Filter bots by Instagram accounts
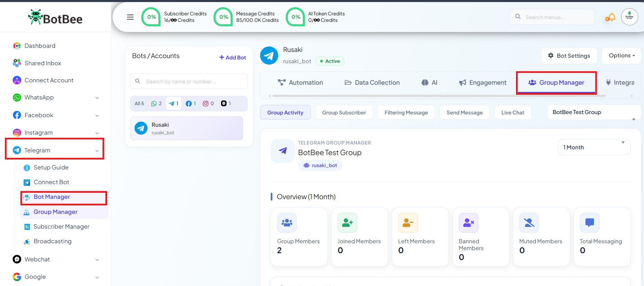The height and width of the screenshot is (286, 644). point(208,104)
